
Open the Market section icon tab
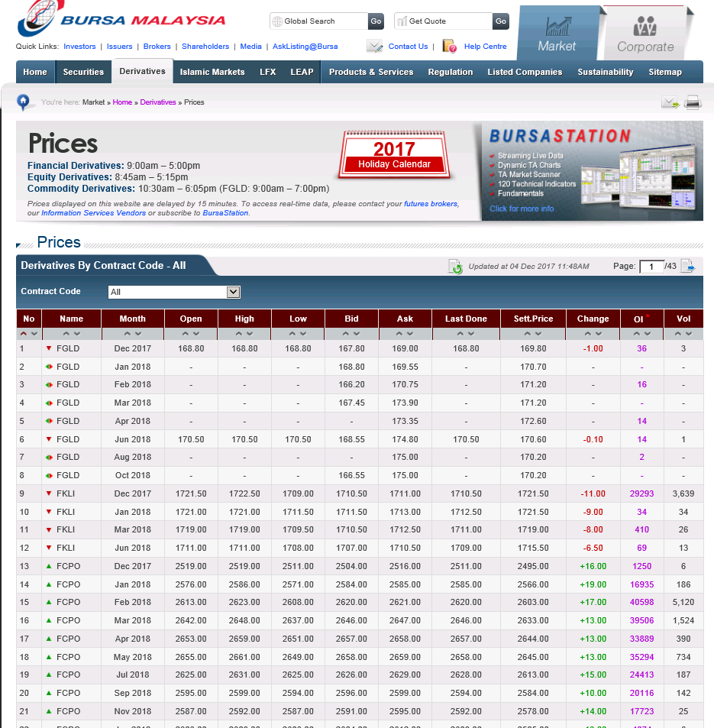click(x=557, y=34)
